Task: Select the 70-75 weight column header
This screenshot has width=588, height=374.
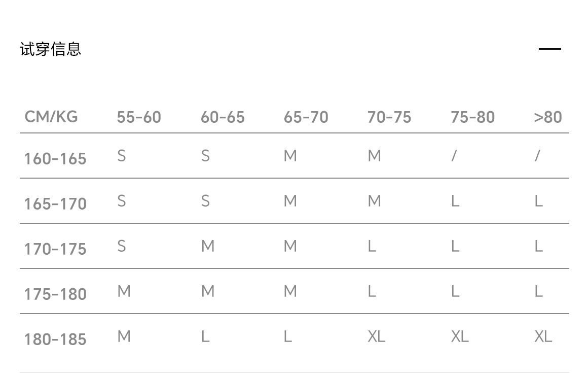Action: pos(389,117)
